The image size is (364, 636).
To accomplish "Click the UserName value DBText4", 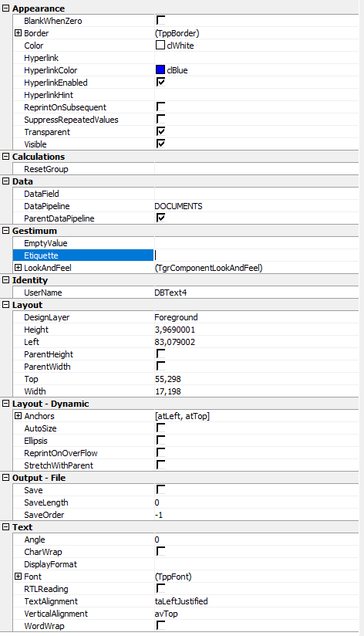I will click(170, 293).
